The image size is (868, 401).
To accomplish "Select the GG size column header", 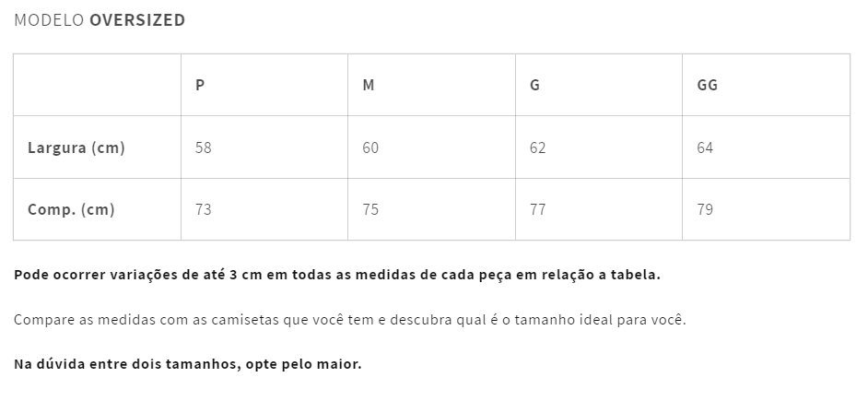I will 707,85.
